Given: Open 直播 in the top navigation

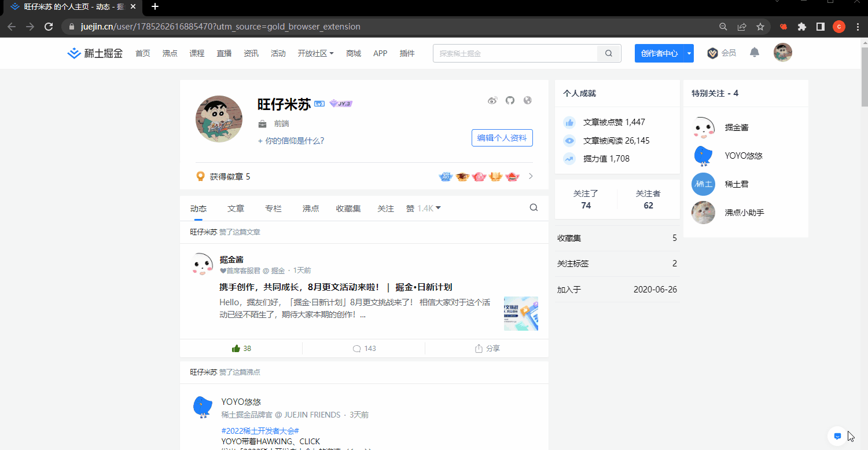Looking at the screenshot, I should (224, 53).
